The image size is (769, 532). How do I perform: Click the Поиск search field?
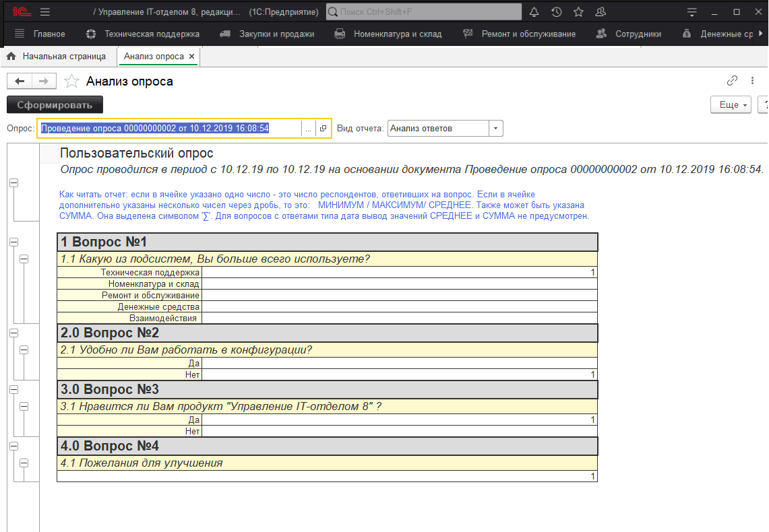pyautogui.click(x=422, y=12)
